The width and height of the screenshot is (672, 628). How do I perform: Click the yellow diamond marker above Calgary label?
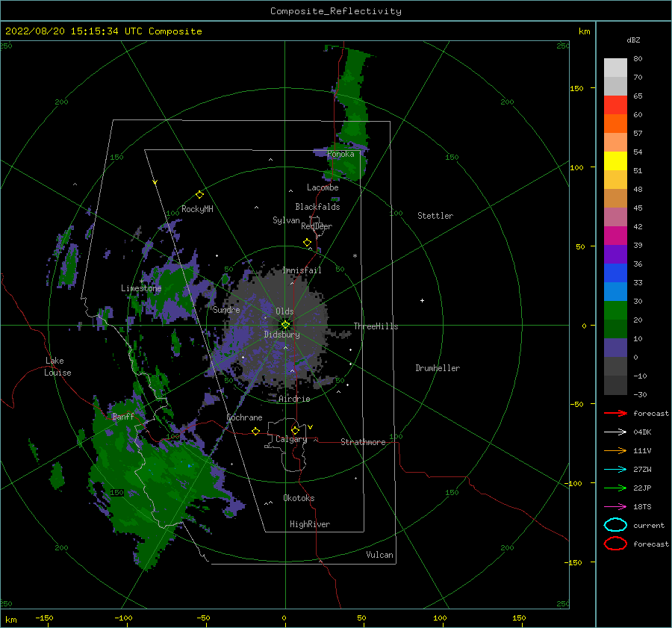[295, 430]
